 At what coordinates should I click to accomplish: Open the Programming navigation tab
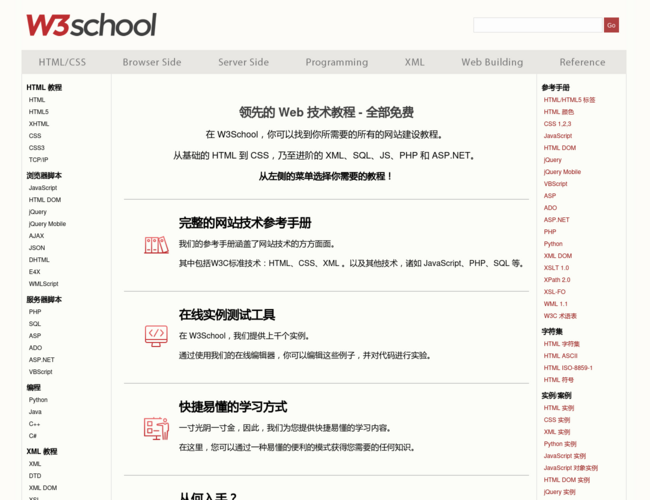337,62
